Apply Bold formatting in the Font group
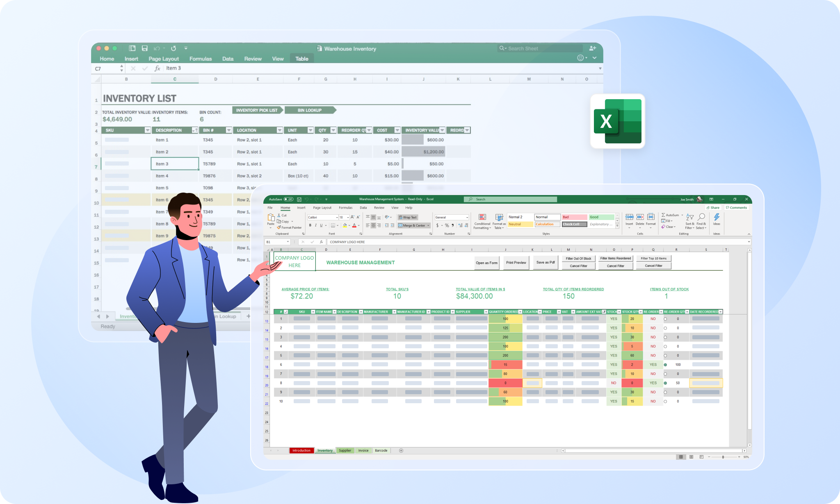The width and height of the screenshot is (840, 504). (x=310, y=225)
